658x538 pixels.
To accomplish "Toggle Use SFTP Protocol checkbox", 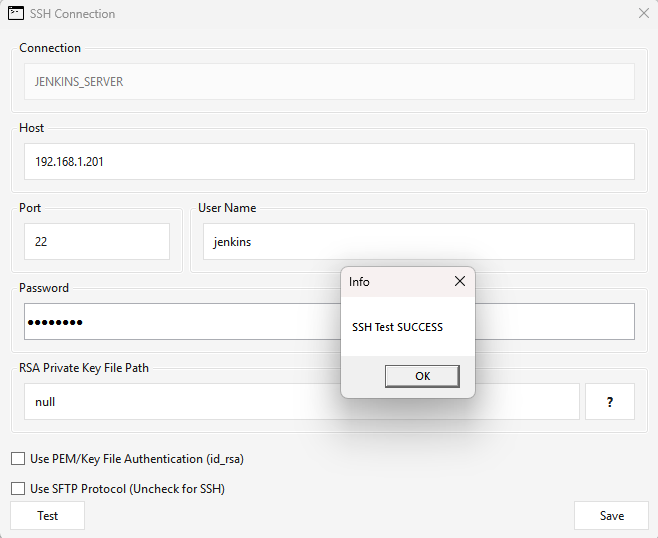I will tap(18, 488).
